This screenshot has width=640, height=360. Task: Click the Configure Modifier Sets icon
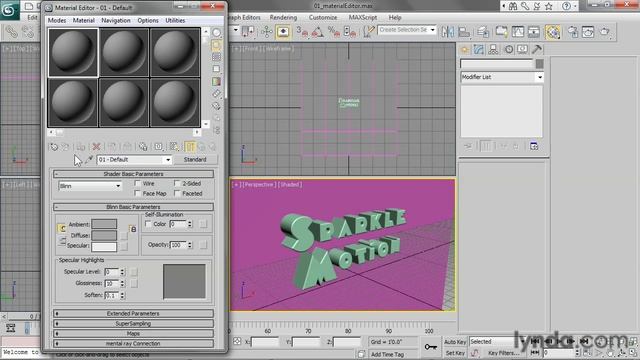[534, 146]
